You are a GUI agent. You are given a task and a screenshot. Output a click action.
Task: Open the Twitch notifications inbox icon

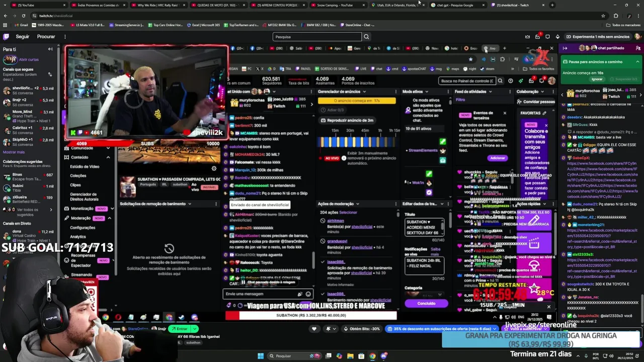tap(537, 37)
